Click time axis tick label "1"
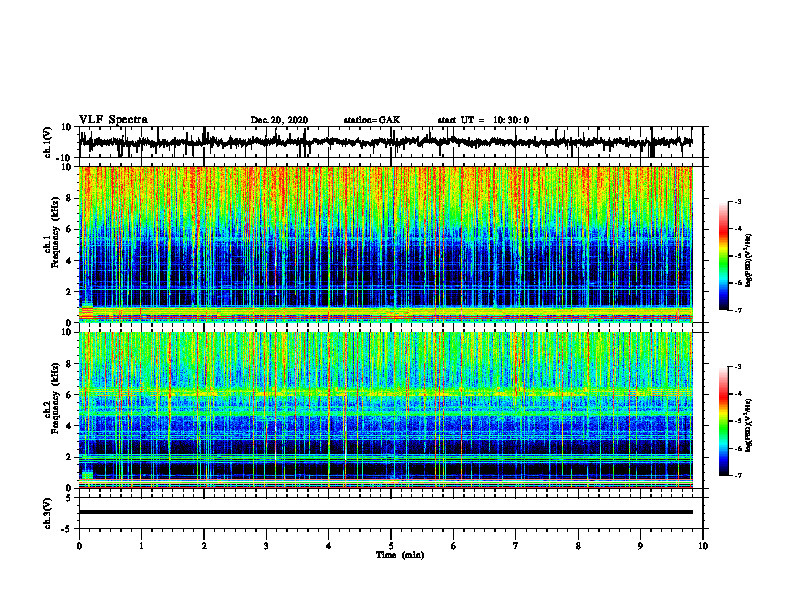 (x=141, y=546)
